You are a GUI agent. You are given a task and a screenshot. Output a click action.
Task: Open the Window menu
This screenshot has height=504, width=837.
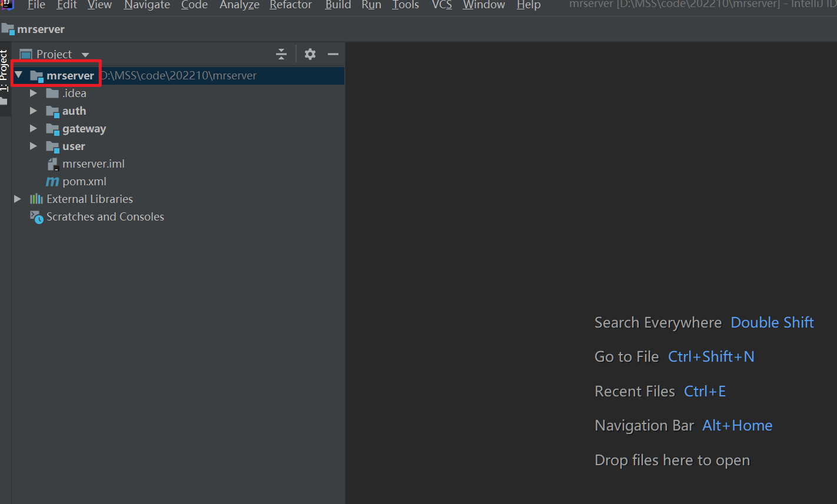(484, 5)
